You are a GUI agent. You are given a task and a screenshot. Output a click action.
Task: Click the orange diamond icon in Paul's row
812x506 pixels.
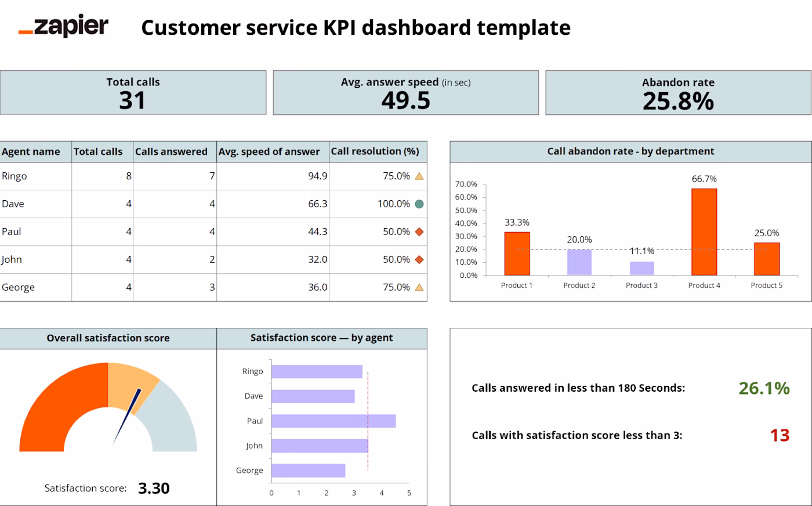coord(419,232)
